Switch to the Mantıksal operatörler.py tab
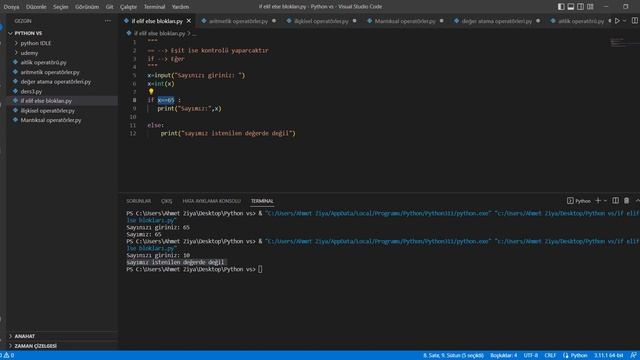This screenshot has width=640, height=360. click(x=405, y=21)
